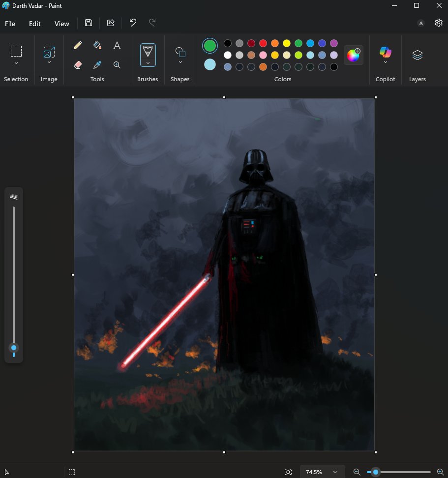Screen dimensions: 448x478
Task: Open Paint settings with the gear icon
Action: tap(438, 23)
